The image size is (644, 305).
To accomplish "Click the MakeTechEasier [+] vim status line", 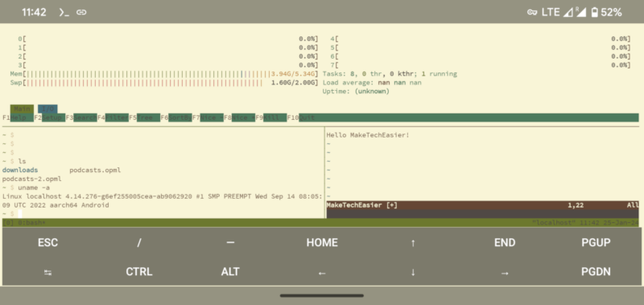I will click(x=482, y=205).
